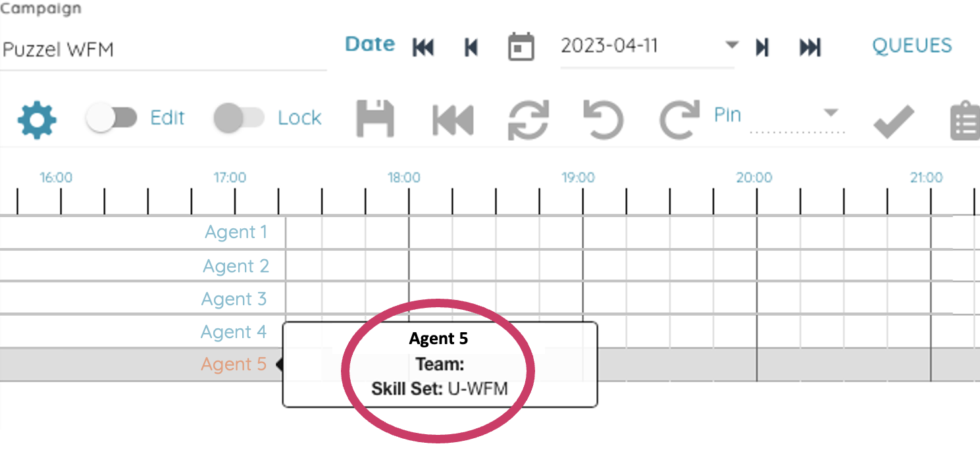
Task: Toggle the Lock switch
Action: (x=239, y=118)
